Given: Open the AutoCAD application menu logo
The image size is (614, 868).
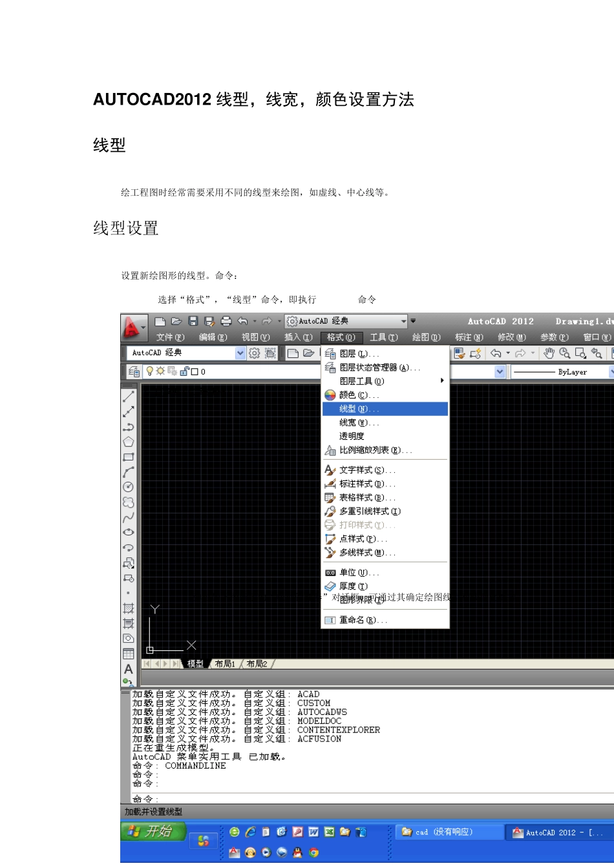Looking at the screenshot, I should point(134,328).
